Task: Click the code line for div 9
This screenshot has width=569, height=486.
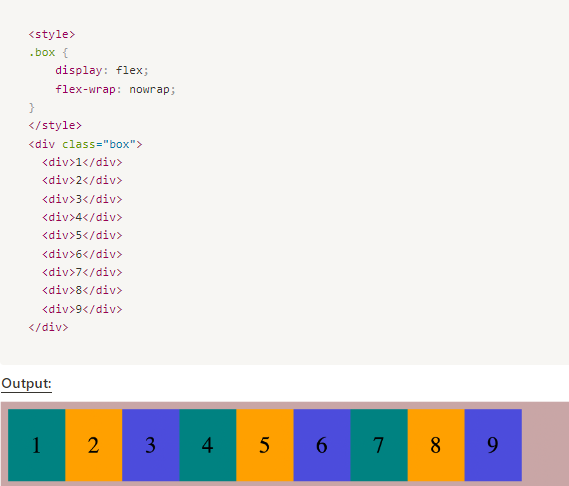Action: pos(82,309)
